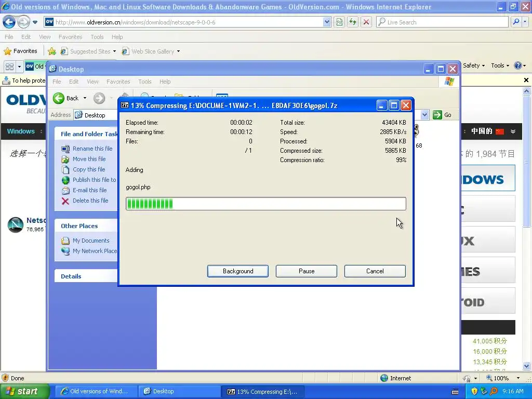Click the IE vertical scrollbar up arrow

tap(526, 91)
